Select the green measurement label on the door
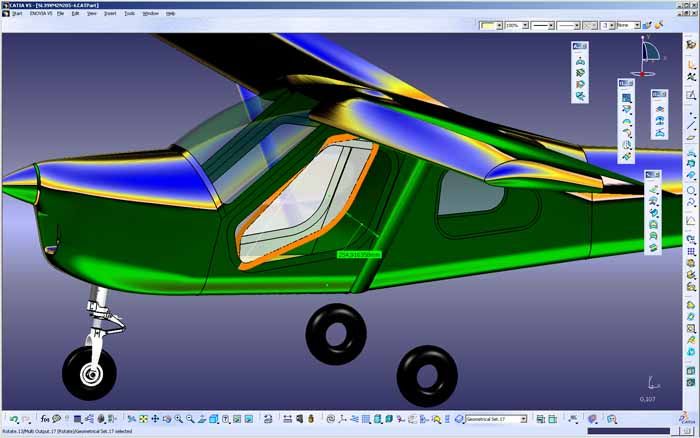 (x=358, y=255)
